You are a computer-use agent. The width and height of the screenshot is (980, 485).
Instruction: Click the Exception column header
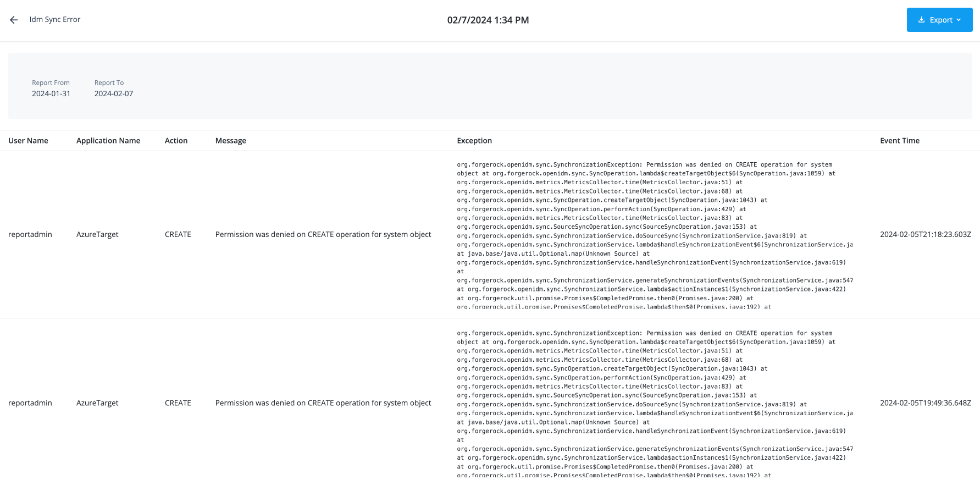coord(474,141)
